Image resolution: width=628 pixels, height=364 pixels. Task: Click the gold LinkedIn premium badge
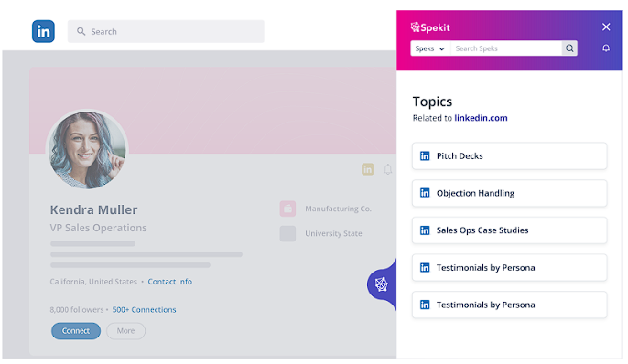367,169
